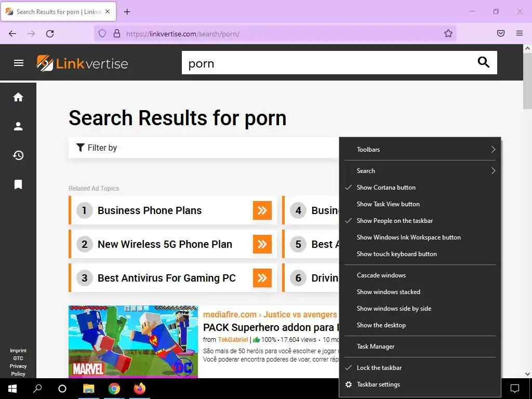
Task: Open the Firefox application menu
Action: (x=520, y=33)
